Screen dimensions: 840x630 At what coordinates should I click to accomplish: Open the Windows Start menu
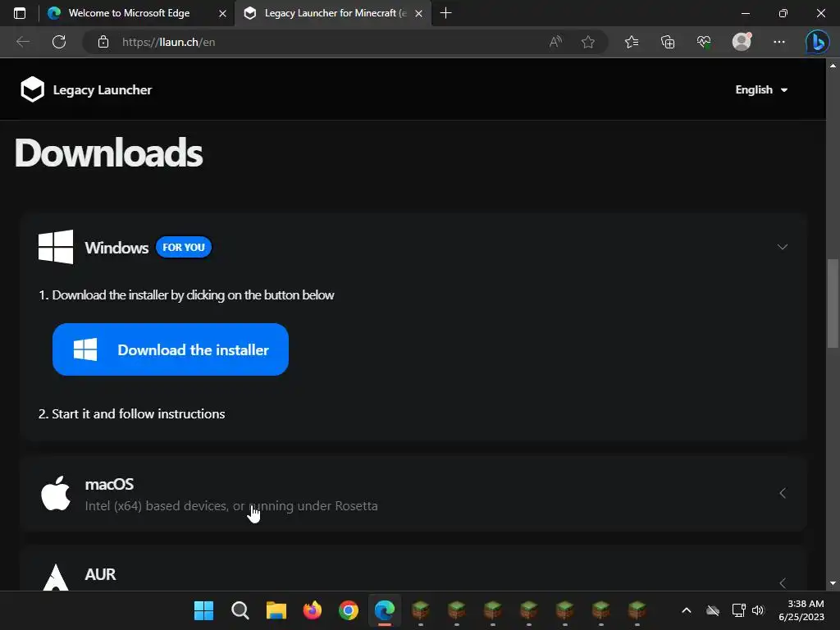203,610
